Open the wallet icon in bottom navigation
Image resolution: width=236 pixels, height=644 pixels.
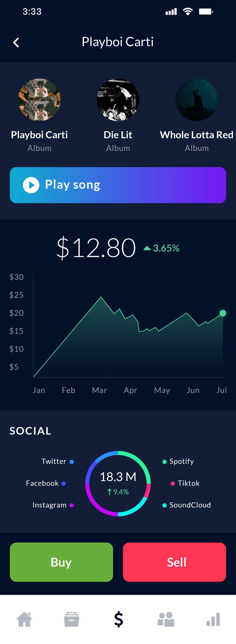point(71,619)
